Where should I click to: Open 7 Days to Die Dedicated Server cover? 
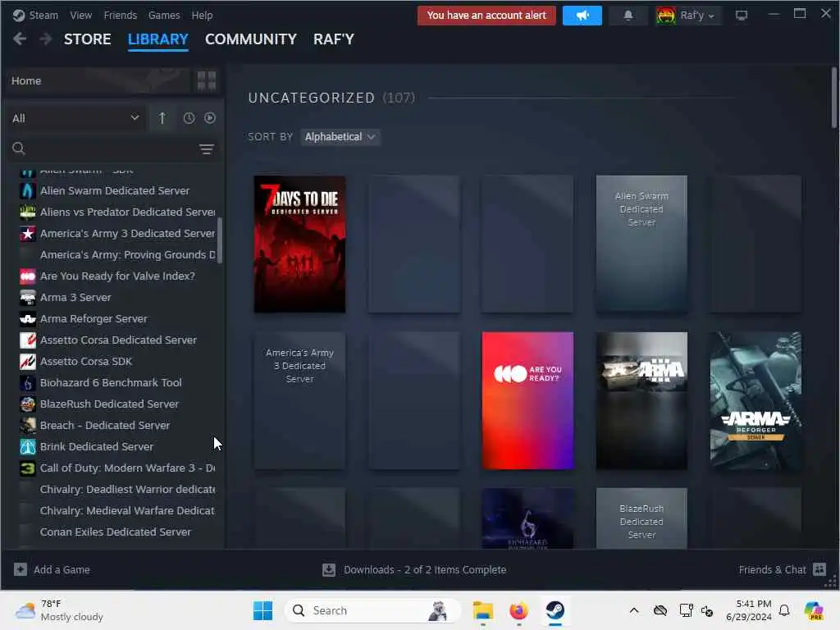(299, 244)
